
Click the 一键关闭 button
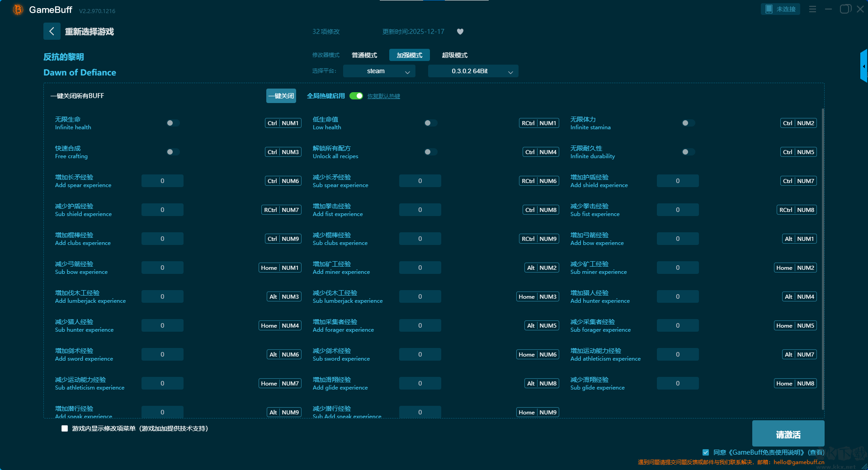(x=281, y=96)
